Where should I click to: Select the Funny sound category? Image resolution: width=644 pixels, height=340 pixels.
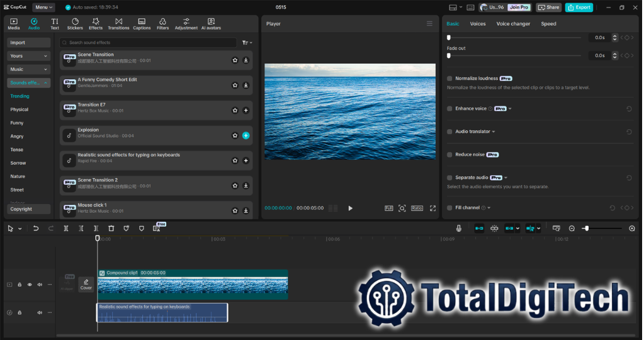point(17,123)
